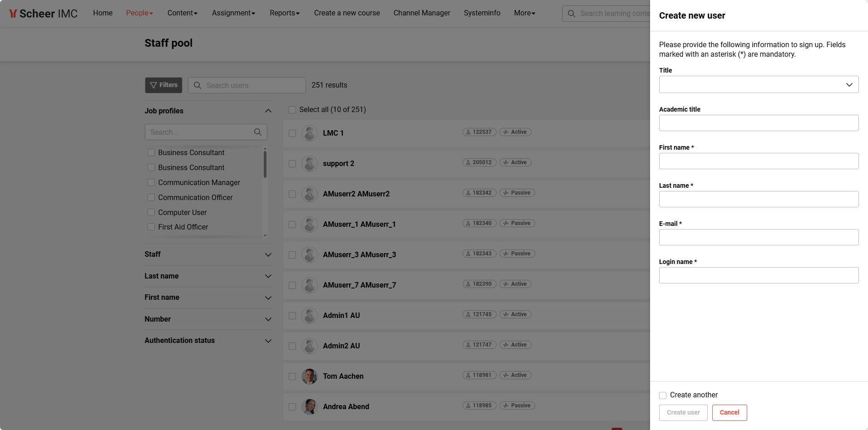Click the Filters button
This screenshot has height=430, width=868.
163,85
